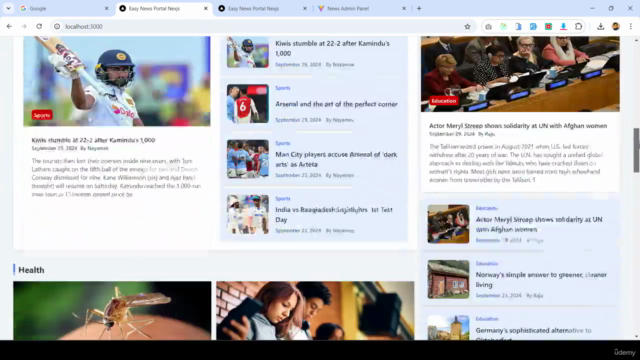
Task: Click the page vertical scrollbar thumb
Action: (x=636, y=150)
